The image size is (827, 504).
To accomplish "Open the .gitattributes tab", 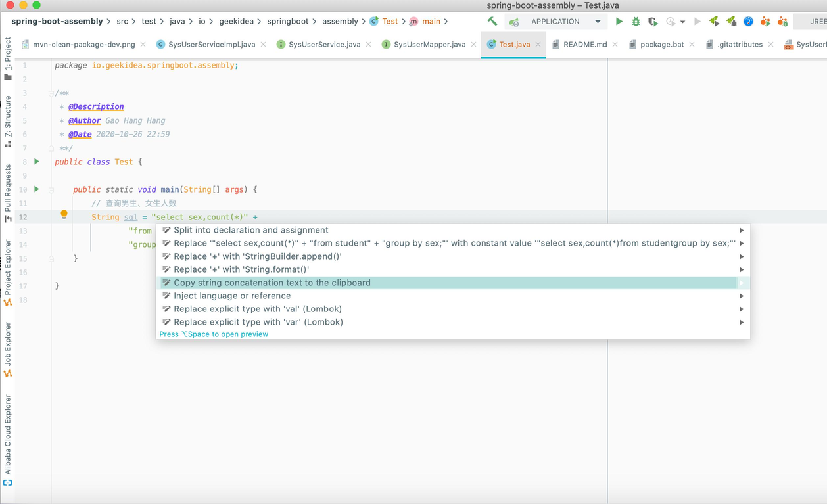I will [740, 45].
